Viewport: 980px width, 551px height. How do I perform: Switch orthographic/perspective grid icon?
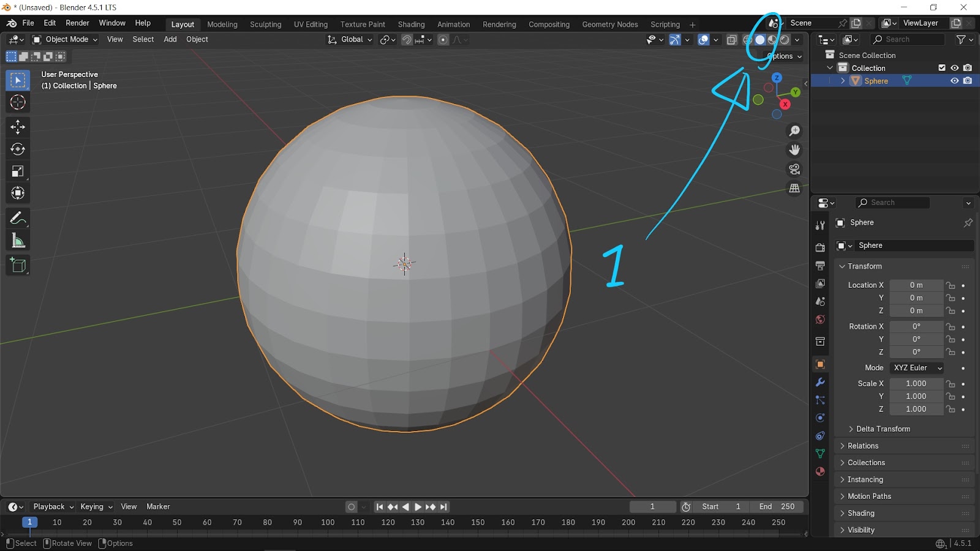coord(794,189)
